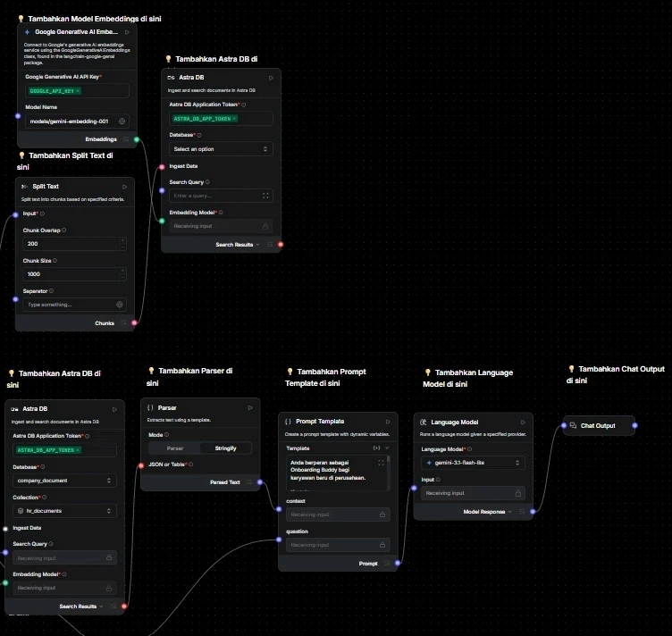Run the Google Generative AI Embeddings component

point(127,32)
